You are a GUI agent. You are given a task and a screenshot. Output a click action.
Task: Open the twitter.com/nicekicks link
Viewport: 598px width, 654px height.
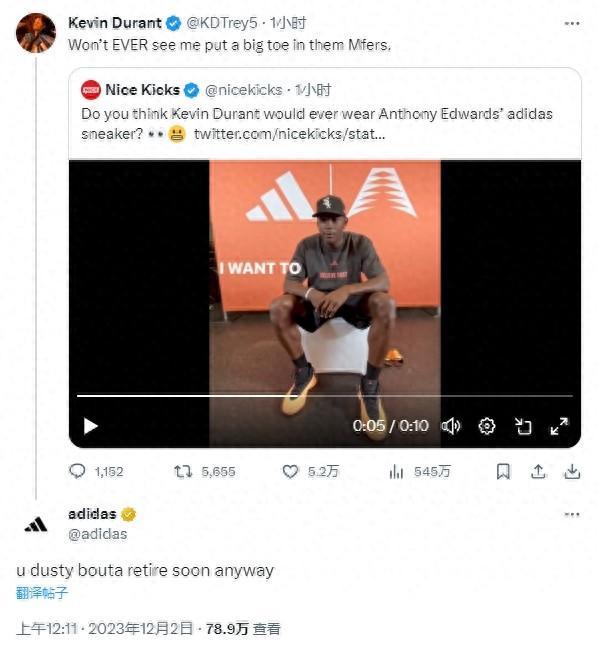[x=289, y=134]
